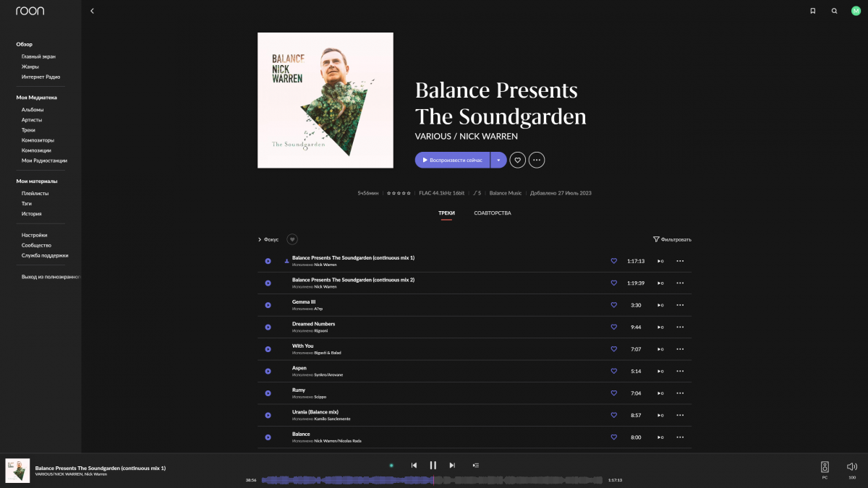Open Плейлисты in the sidebar
Viewport: 868px width, 488px height.
pyautogui.click(x=35, y=194)
